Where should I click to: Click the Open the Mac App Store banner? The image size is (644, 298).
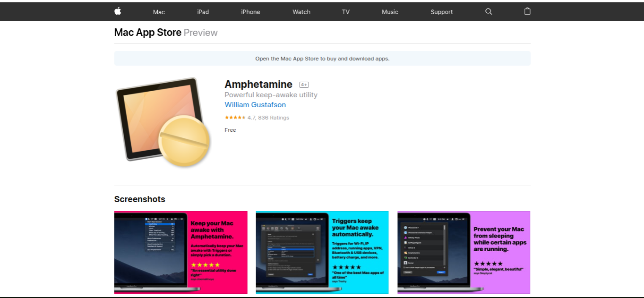coord(322,59)
